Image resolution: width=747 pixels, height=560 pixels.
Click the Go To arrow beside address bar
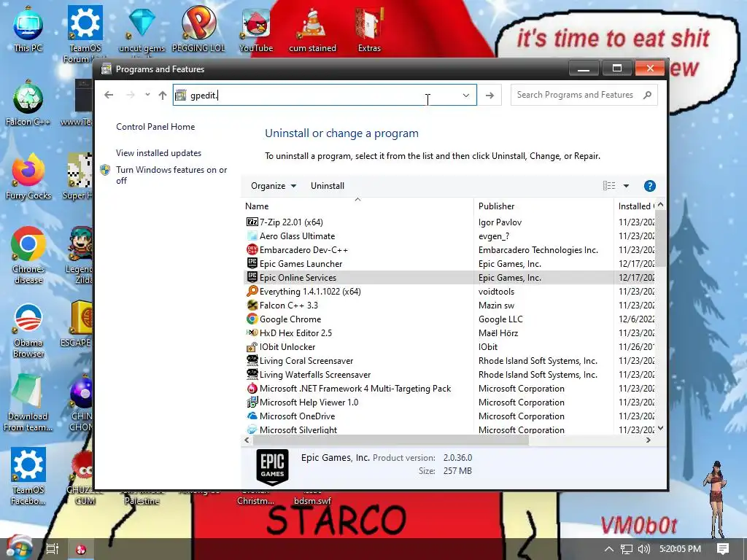click(x=489, y=96)
